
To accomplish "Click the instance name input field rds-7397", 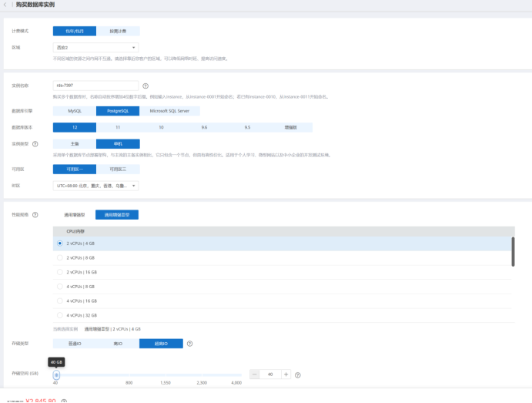I will pos(95,86).
